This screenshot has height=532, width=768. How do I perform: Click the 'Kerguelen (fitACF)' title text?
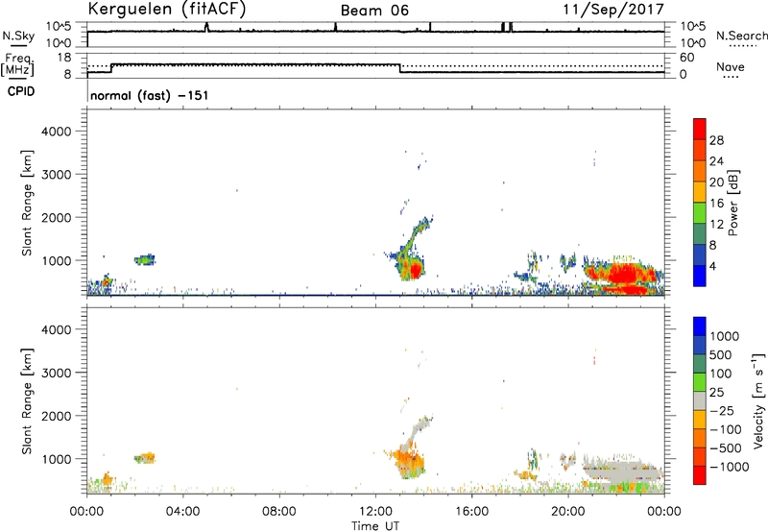166,9
